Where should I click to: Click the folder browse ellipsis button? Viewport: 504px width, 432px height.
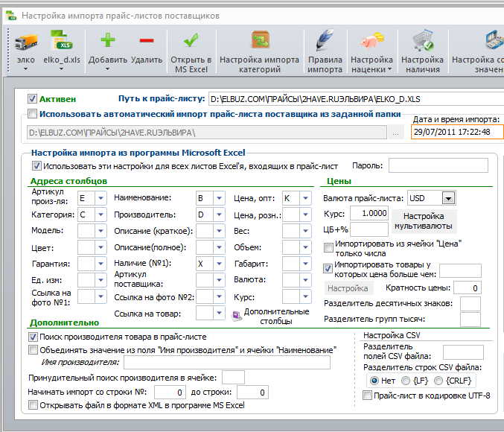click(395, 133)
